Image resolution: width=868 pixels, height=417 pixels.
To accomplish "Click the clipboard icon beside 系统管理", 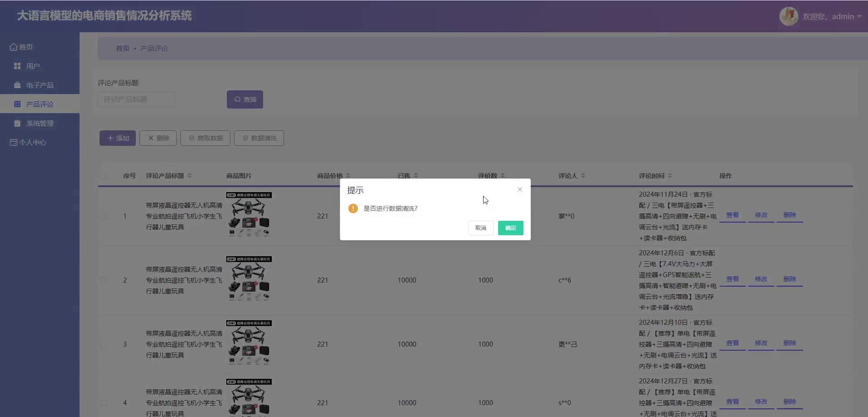I will [x=17, y=123].
